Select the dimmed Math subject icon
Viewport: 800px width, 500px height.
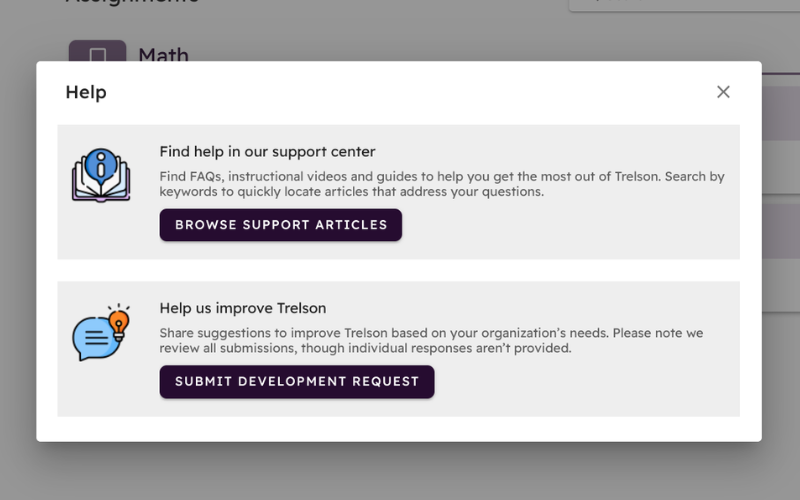97,51
